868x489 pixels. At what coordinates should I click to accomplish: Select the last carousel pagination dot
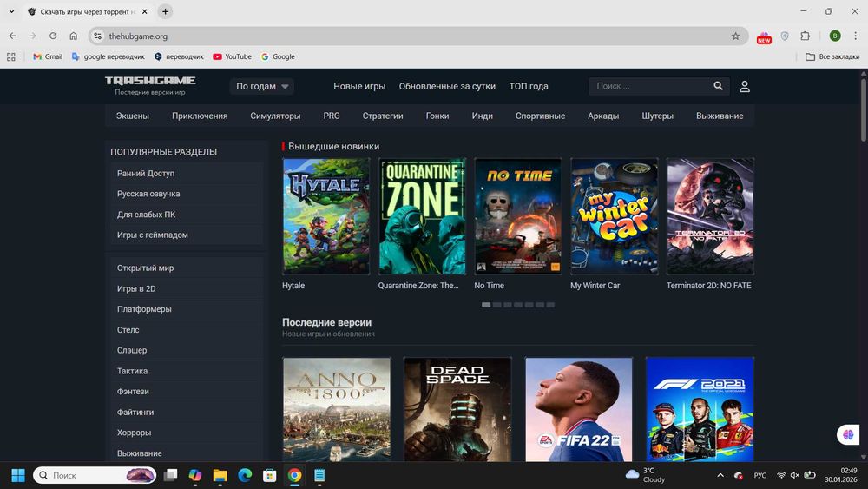click(550, 305)
